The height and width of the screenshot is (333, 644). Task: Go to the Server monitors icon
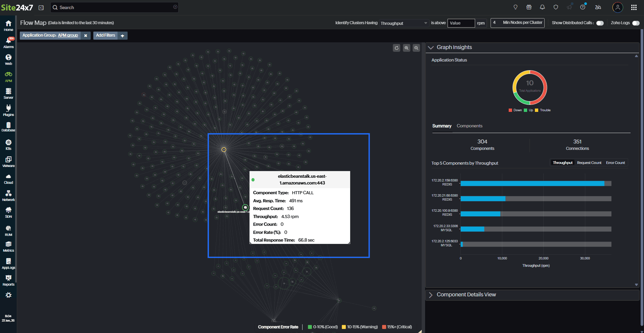pyautogui.click(x=8, y=93)
